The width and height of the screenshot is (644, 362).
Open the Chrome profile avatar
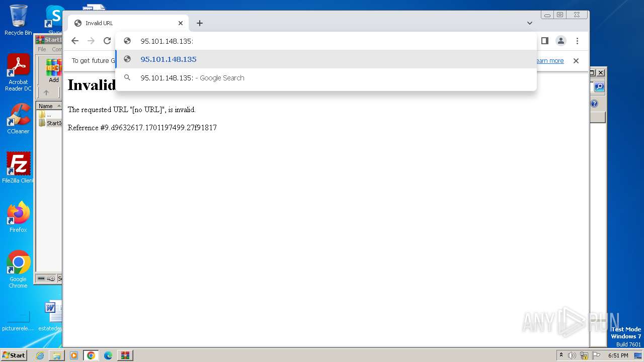coord(561,41)
